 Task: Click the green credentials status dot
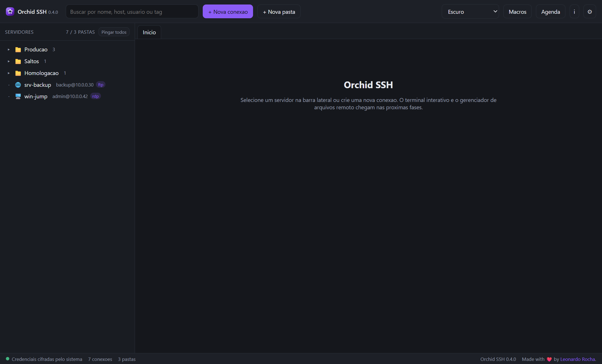pos(8,359)
